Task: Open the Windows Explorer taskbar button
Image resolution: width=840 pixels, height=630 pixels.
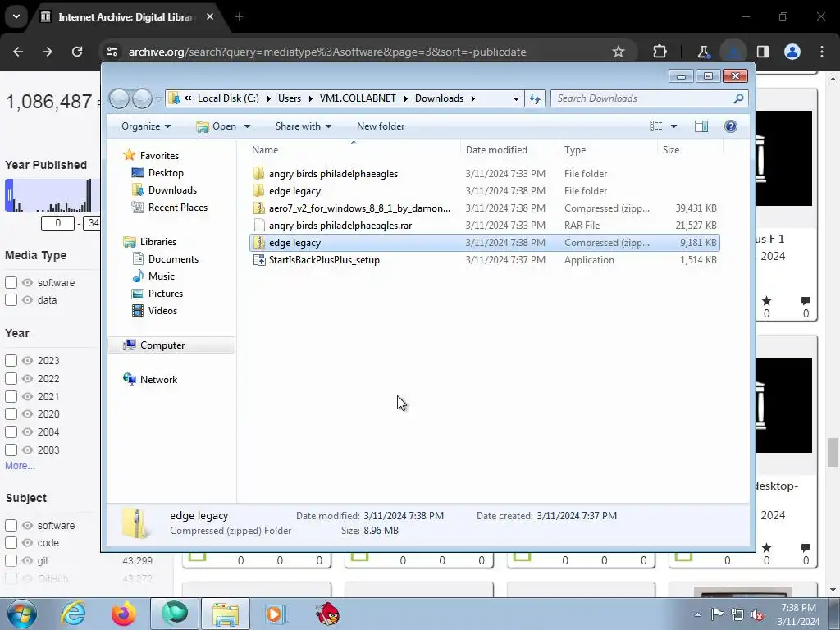Action: coord(225,614)
